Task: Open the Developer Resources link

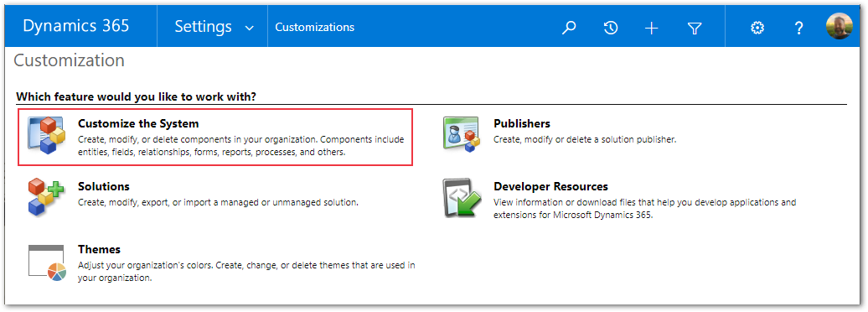Action: 550,186
